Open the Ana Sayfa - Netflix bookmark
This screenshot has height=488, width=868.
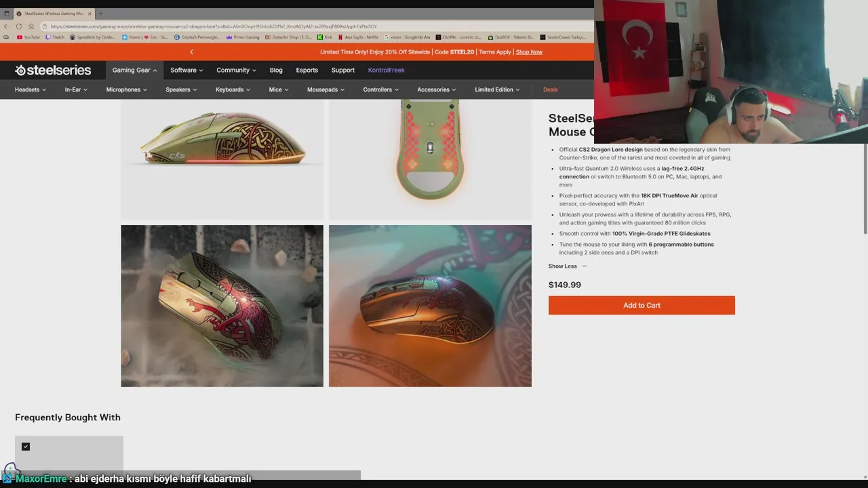pyautogui.click(x=358, y=37)
